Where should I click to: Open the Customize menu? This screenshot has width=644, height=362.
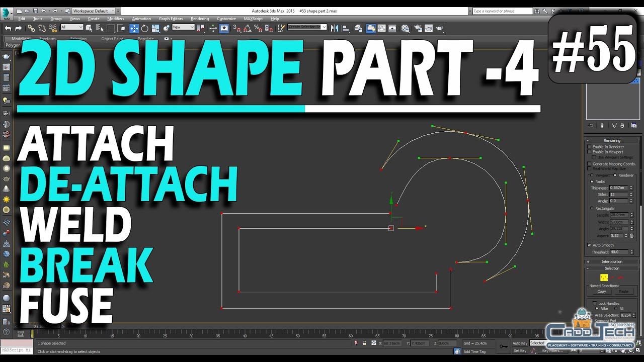226,19
